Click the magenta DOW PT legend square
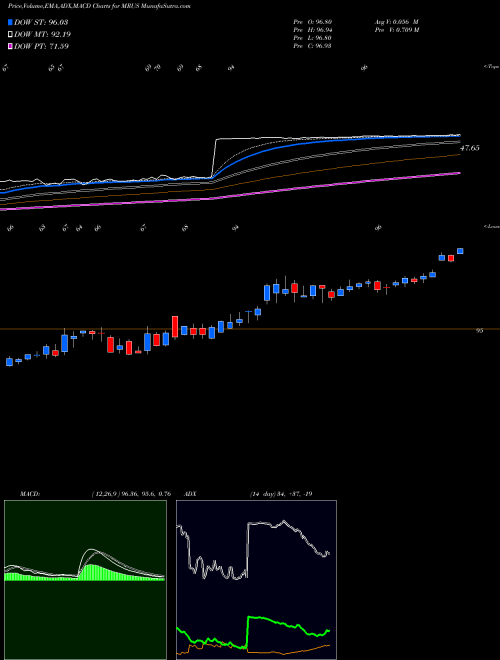 (x=10, y=46)
